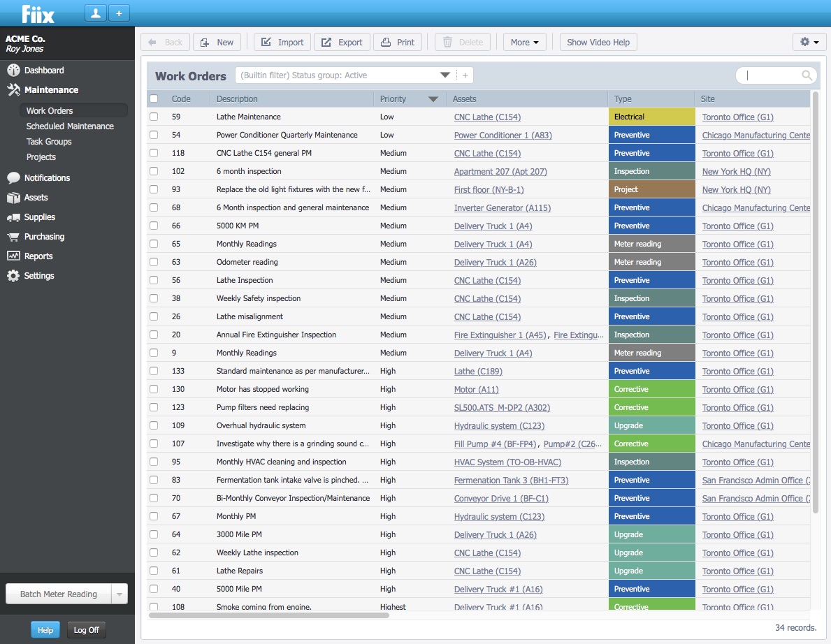
Task: Open the Task Groups submenu item
Action: pyautogui.click(x=49, y=142)
